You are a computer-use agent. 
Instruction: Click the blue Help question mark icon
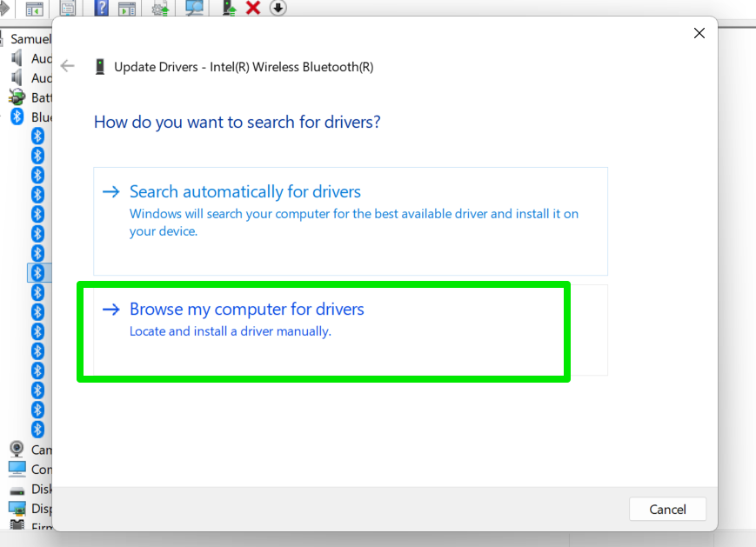tap(101, 8)
